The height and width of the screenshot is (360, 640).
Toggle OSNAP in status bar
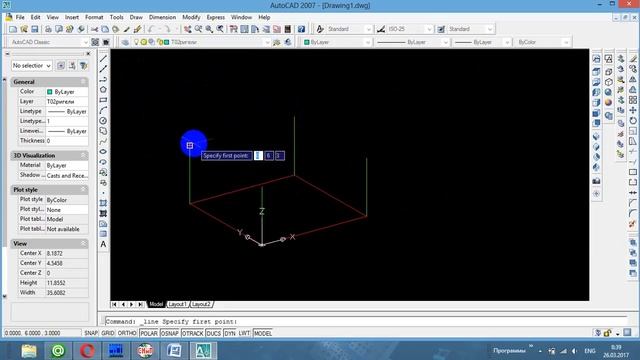170,333
